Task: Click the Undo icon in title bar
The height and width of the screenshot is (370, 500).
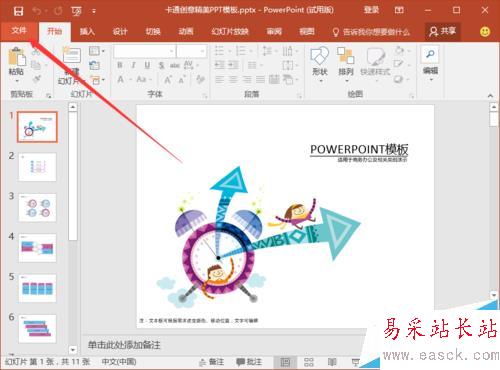Action: (37, 11)
